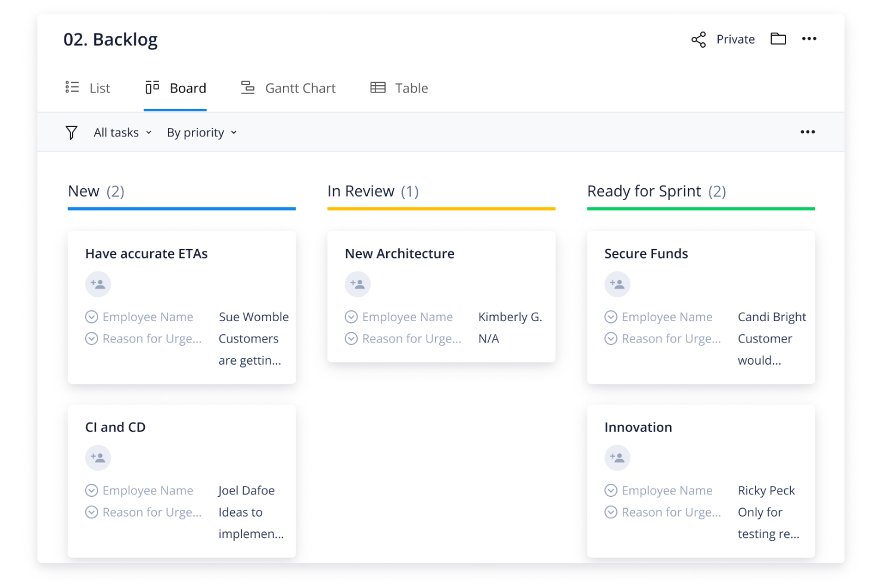Click the New column header
This screenshot has width=882, height=588.
click(x=83, y=191)
